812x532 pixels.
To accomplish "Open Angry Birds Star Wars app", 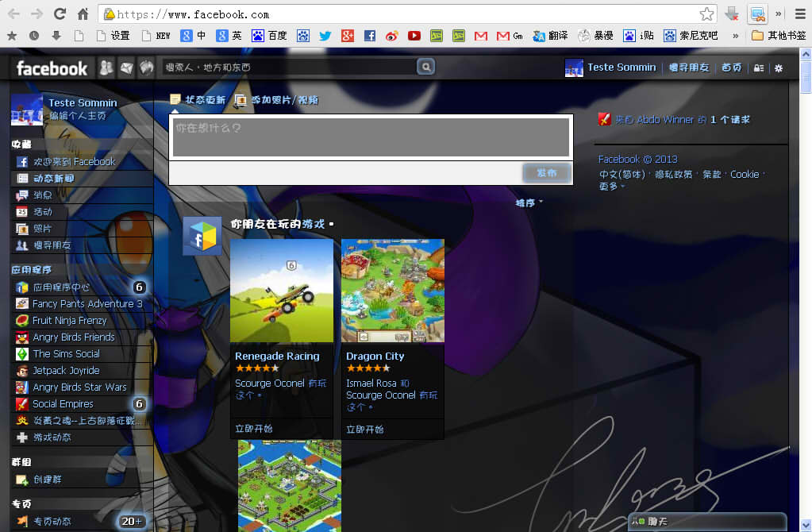I will [82, 387].
